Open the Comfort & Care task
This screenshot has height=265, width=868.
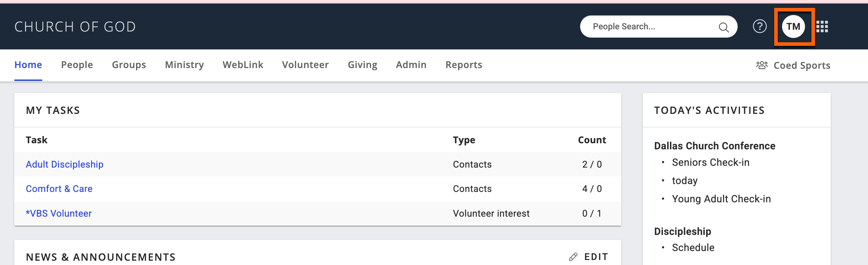tap(59, 189)
